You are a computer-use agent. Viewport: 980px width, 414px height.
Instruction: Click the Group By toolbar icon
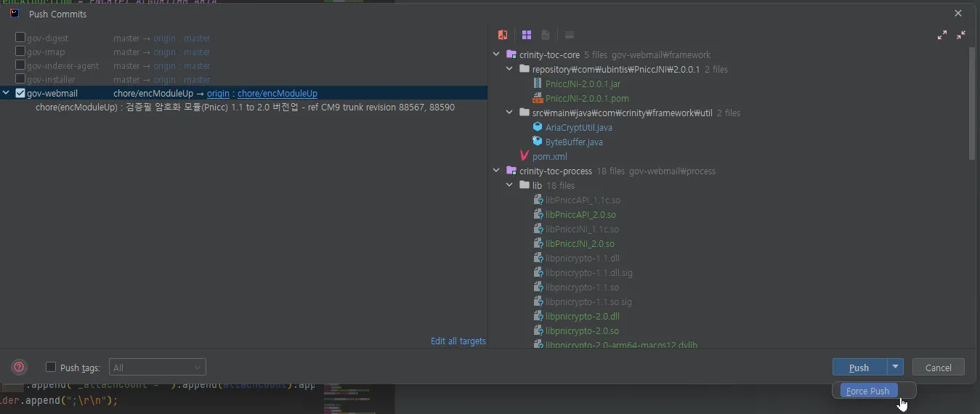(x=527, y=35)
